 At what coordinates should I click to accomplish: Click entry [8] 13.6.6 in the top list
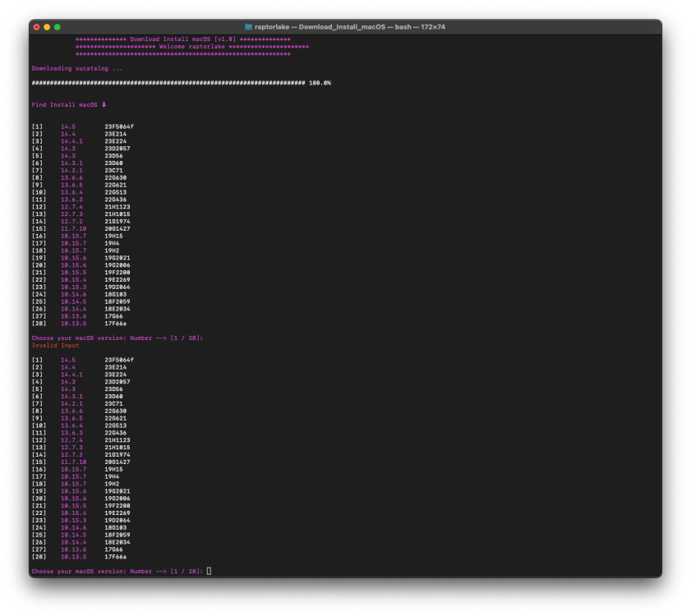point(79,177)
